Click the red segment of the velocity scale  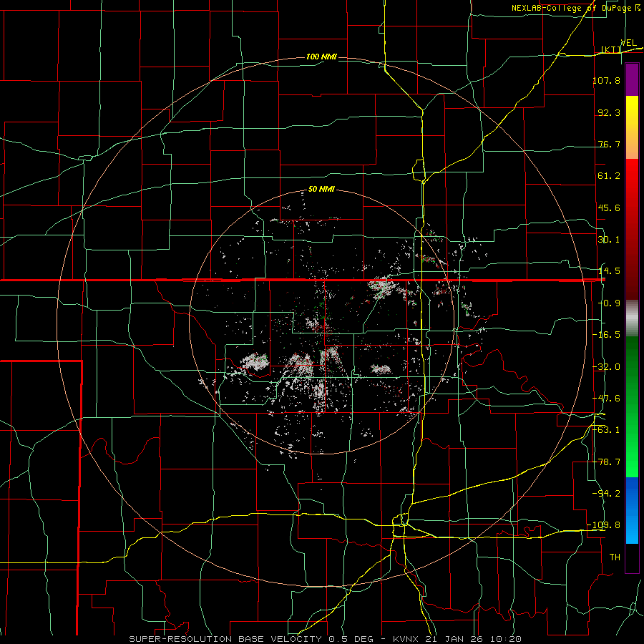click(632, 229)
